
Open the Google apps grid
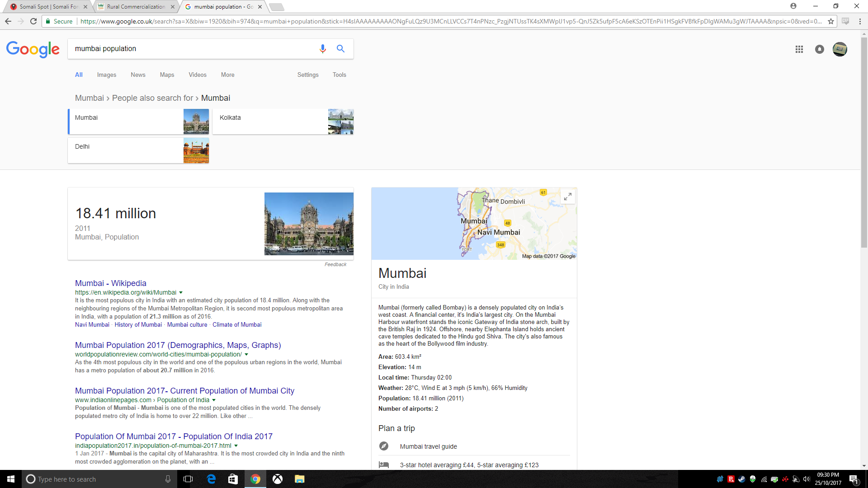coord(799,49)
